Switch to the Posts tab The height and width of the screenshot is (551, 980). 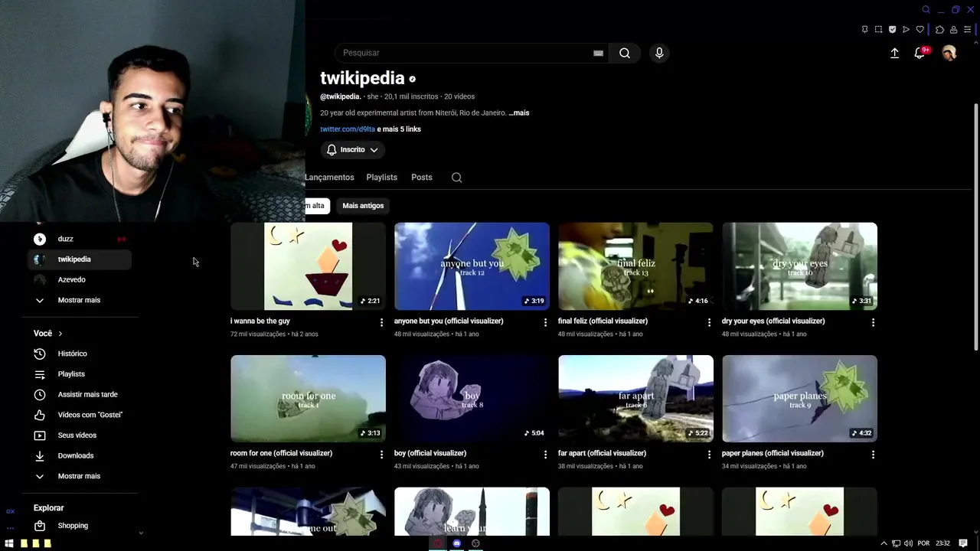[x=422, y=178]
